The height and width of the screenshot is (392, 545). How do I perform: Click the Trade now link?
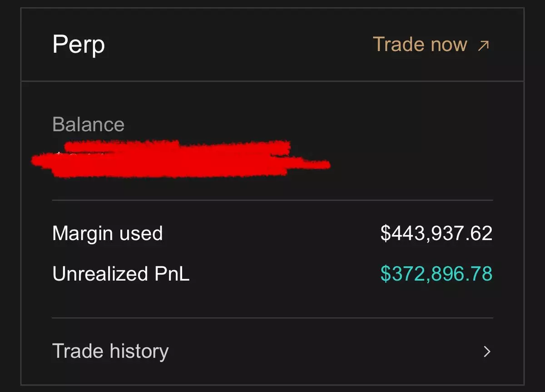coord(420,44)
